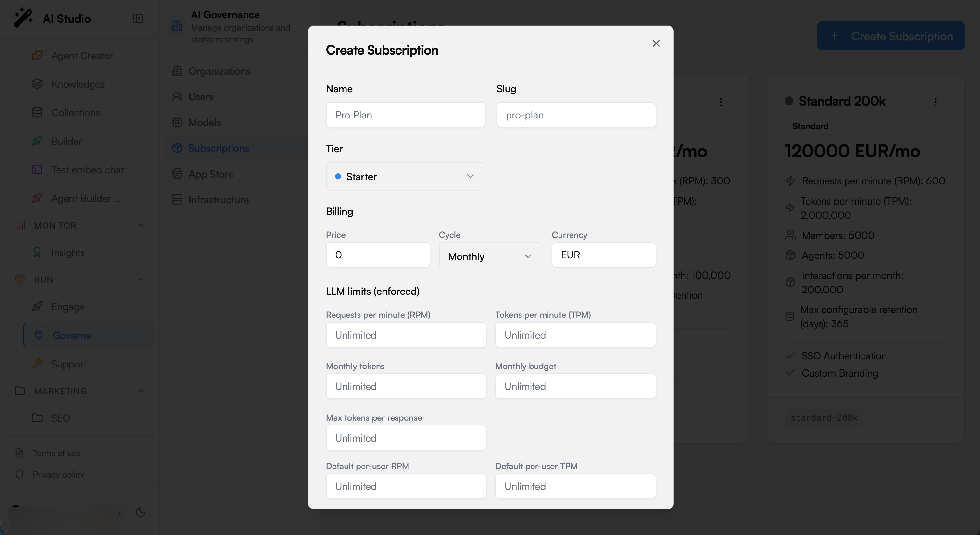This screenshot has width=980, height=535.
Task: Close the Create Subscription dialog
Action: pos(656,44)
